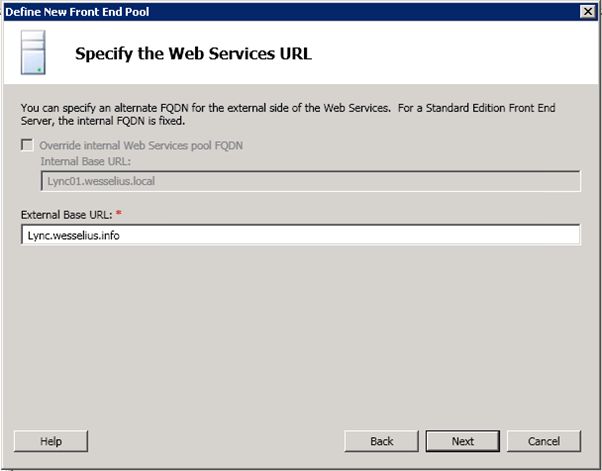Go Back to the previous wizard step
This screenshot has height=471, width=602.
[381, 441]
